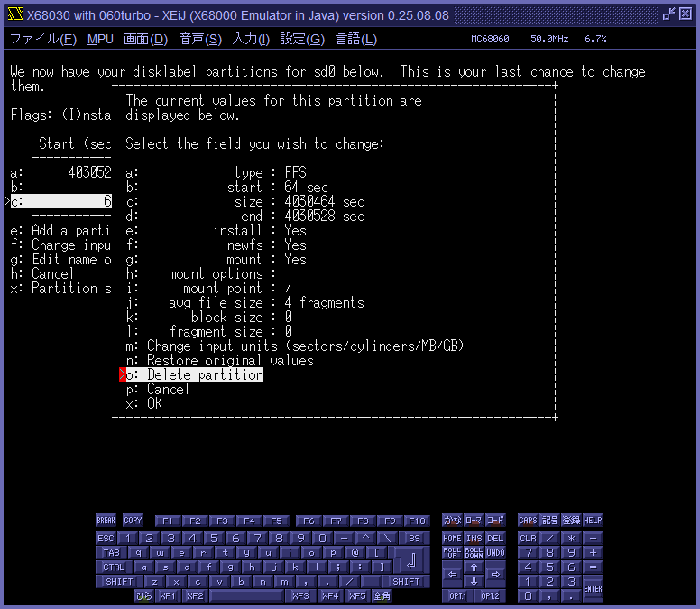Toggle the right SHIFT key
This screenshot has height=609, width=700.
click(x=406, y=581)
